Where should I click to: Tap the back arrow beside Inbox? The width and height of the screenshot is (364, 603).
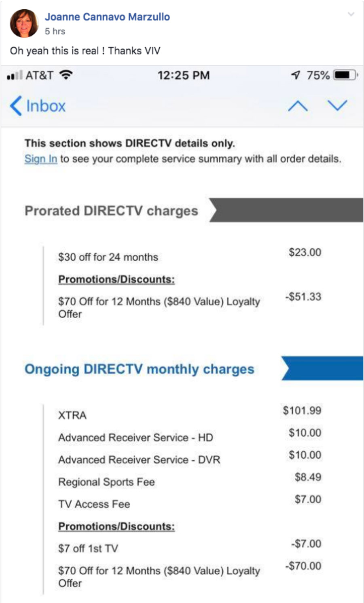[15, 106]
